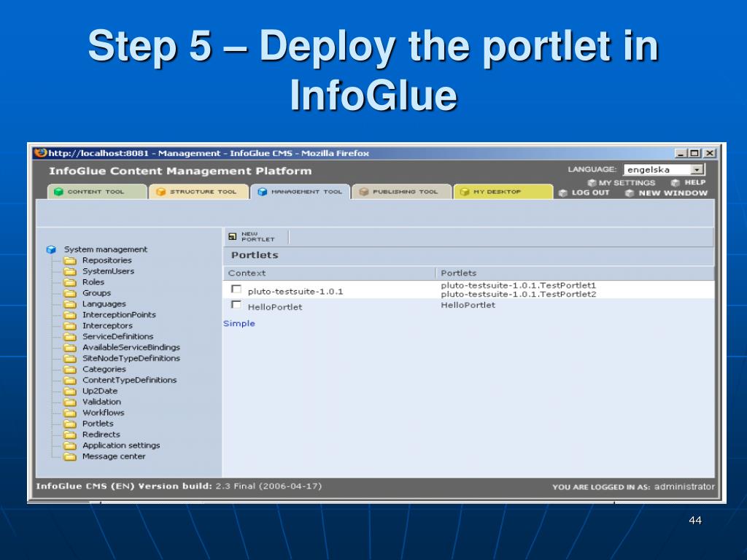Maximize the Firefox window
Screen dimensions: 747x560
694,153
